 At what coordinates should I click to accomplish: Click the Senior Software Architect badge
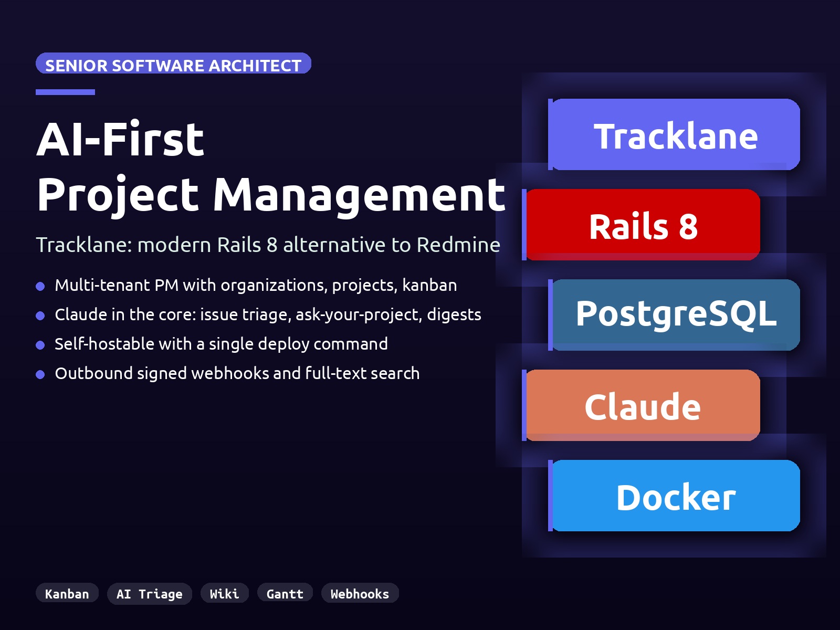(x=173, y=64)
